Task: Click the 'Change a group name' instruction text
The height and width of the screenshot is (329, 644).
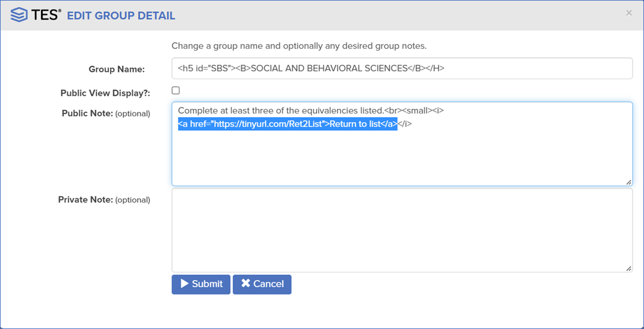Action: tap(299, 46)
